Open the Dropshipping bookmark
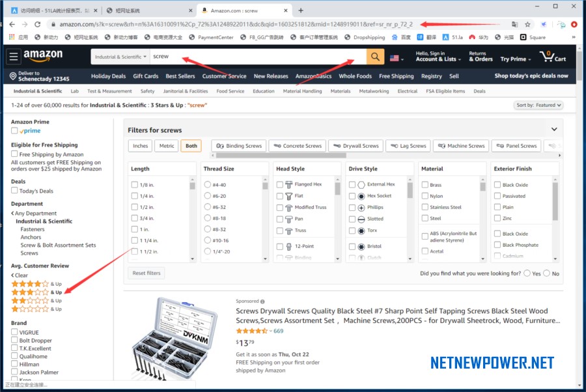This screenshot has width=586, height=392. pos(365,37)
